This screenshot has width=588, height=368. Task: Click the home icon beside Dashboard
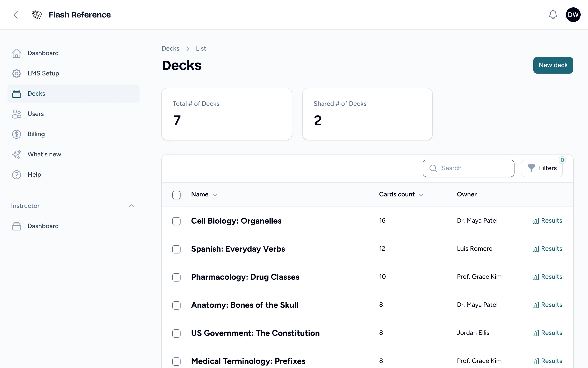(17, 53)
